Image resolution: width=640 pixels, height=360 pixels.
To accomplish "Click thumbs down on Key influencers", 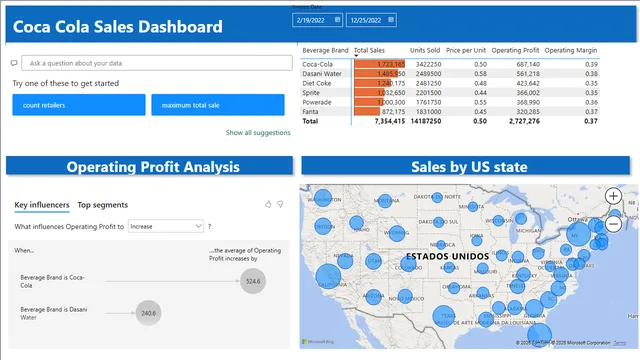I will click(280, 204).
